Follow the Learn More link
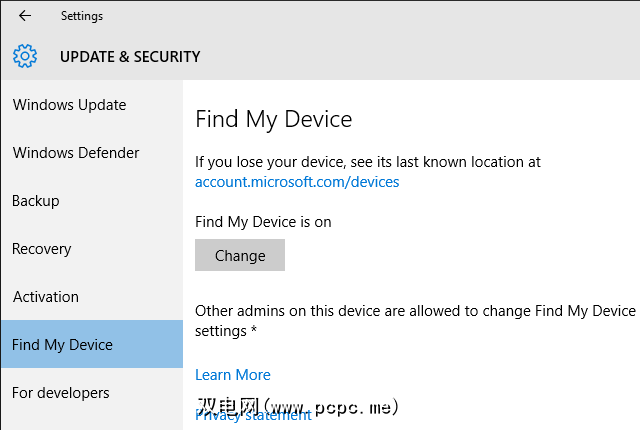640x430 pixels. 233,375
